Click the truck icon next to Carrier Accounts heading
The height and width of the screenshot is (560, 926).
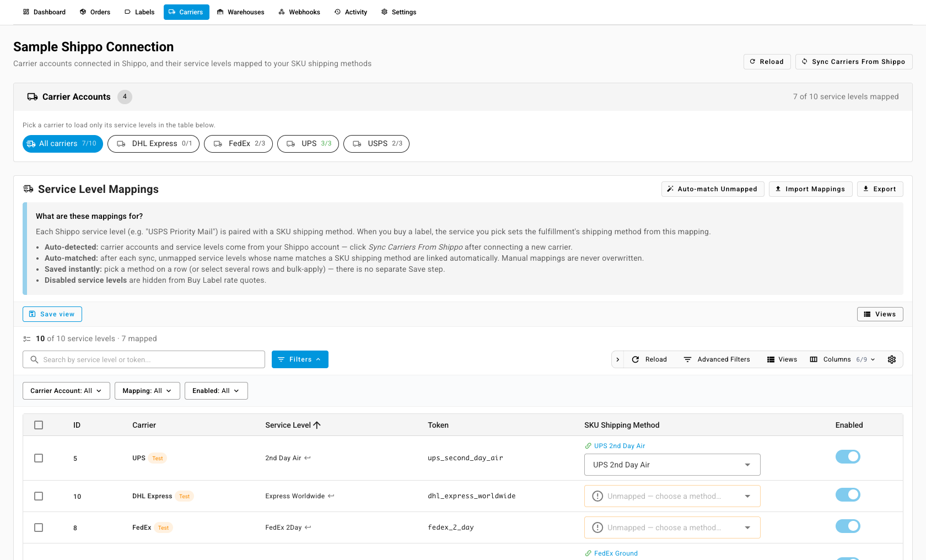click(x=33, y=97)
